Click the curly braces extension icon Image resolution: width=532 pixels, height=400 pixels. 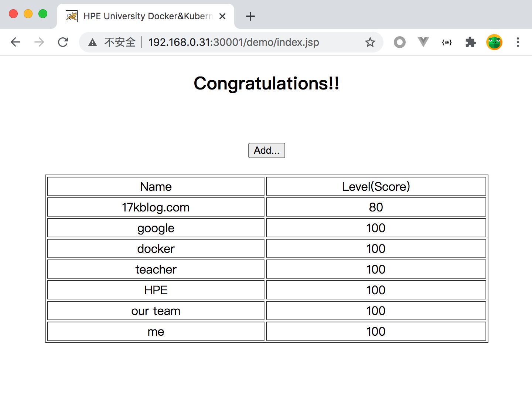[x=447, y=42]
